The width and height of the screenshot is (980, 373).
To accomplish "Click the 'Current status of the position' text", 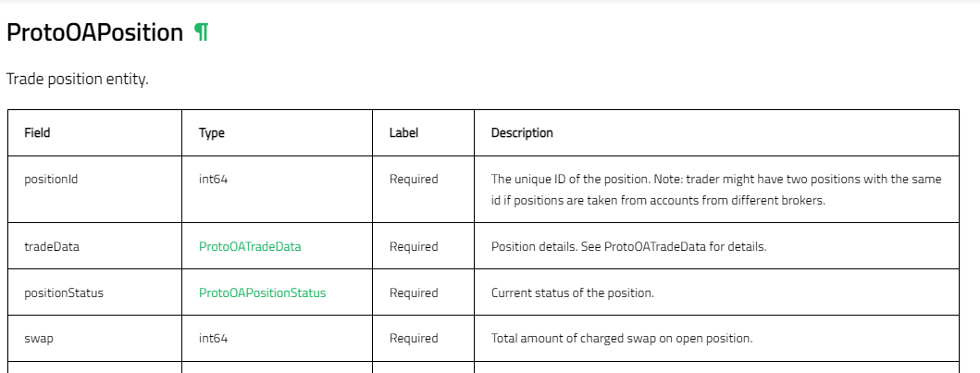I will pos(573,292).
